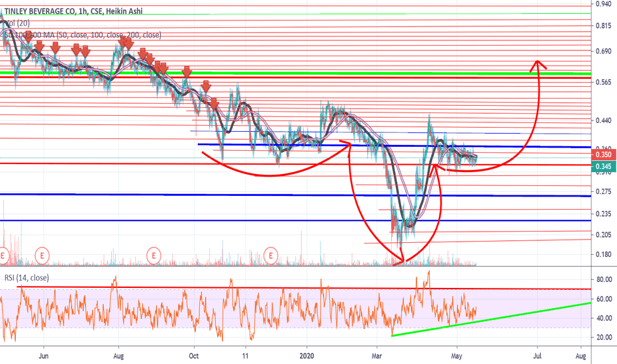
Task: Click the 20.00 RSI axis value
Action: coord(604,338)
